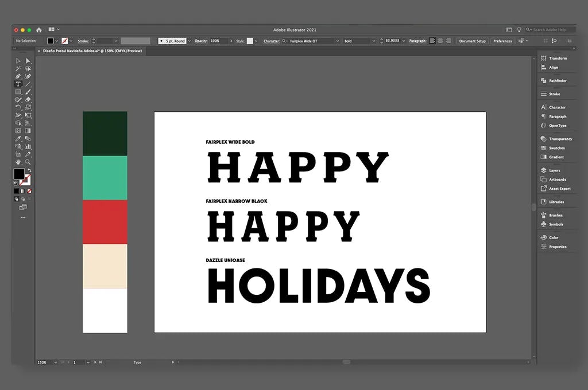Enable center paragraph alignment
The image size is (588, 390).
[x=440, y=41]
